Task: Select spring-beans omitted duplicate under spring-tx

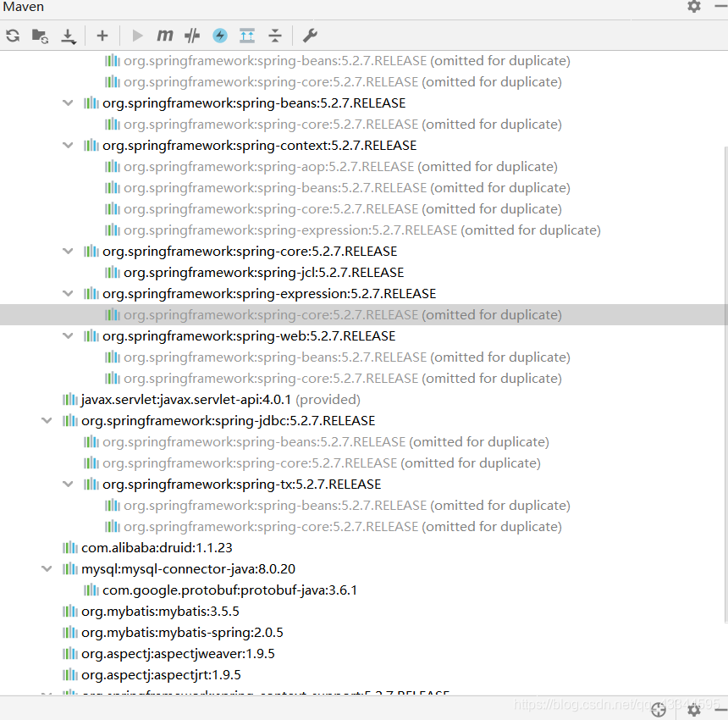Action: point(347,506)
